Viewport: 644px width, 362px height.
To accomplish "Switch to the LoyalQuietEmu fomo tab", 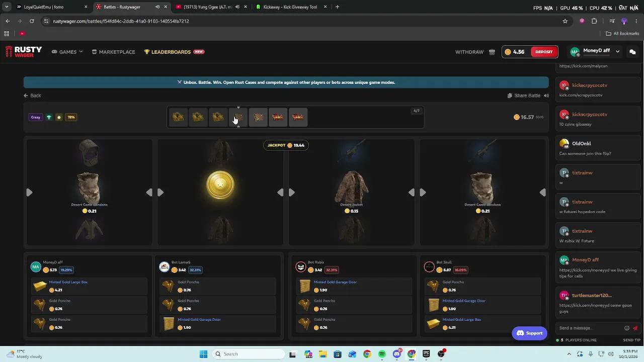I will pyautogui.click(x=52, y=7).
